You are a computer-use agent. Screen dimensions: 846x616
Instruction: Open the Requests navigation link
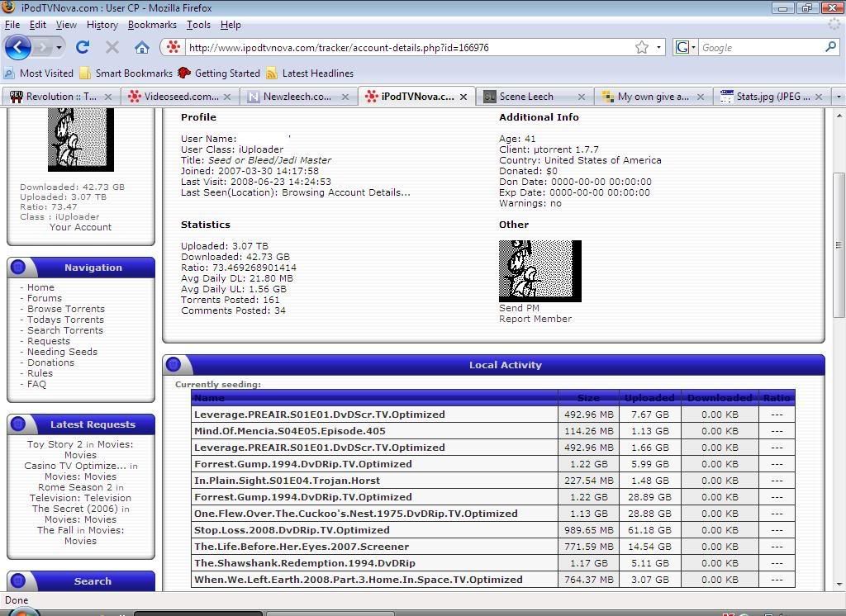49,342
